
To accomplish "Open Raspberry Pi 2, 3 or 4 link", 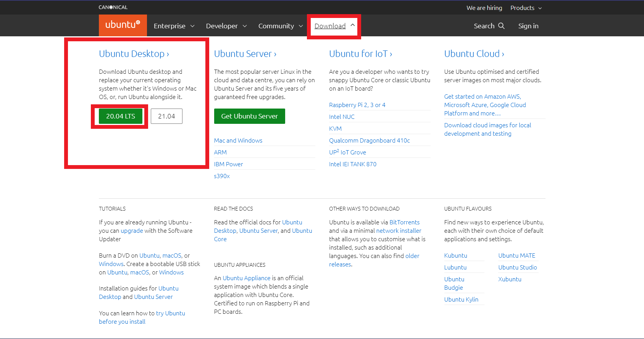I will click(357, 105).
